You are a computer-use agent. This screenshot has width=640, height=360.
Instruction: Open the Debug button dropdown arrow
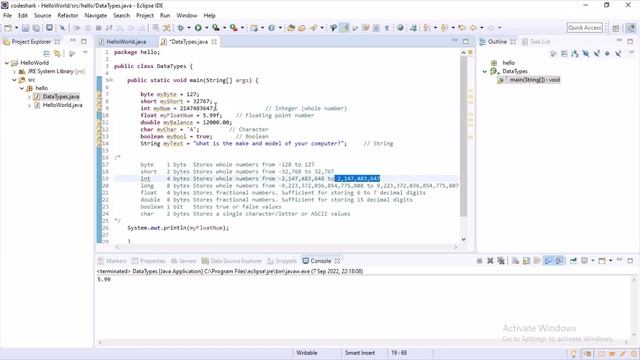click(x=188, y=28)
